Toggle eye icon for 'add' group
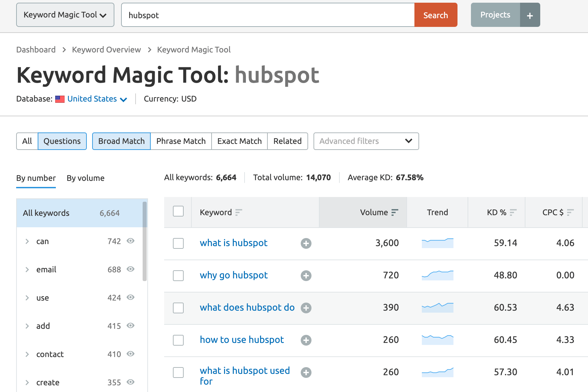 (131, 325)
